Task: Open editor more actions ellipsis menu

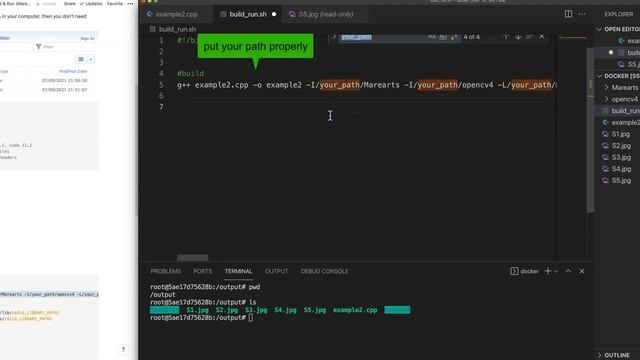Action: click(582, 14)
